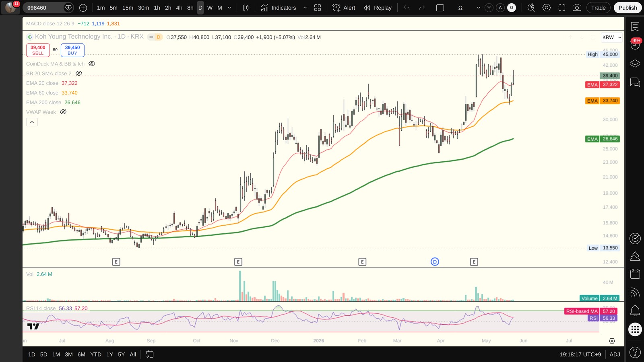The height and width of the screenshot is (362, 644).
Task: Click the Publish button
Action: [627, 8]
